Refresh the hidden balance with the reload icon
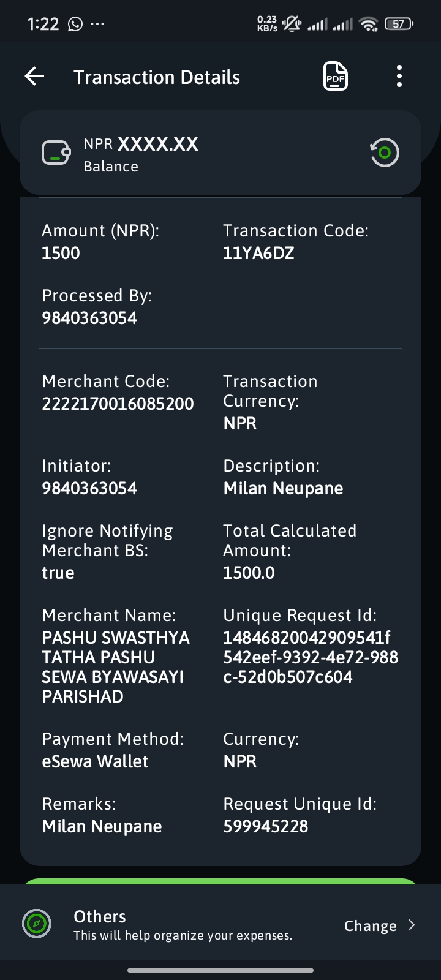The image size is (441, 980). pos(385,153)
